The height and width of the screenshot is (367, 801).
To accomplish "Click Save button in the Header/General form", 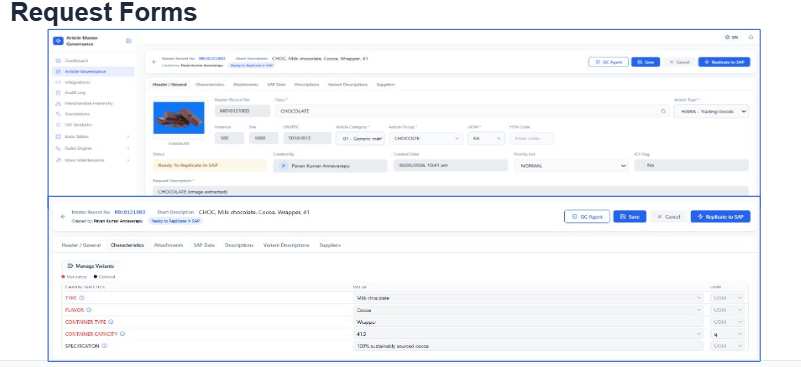I will 645,62.
